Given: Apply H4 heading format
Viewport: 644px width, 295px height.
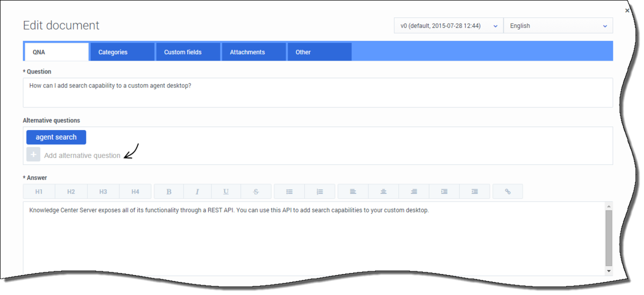Looking at the screenshot, I should 135,192.
